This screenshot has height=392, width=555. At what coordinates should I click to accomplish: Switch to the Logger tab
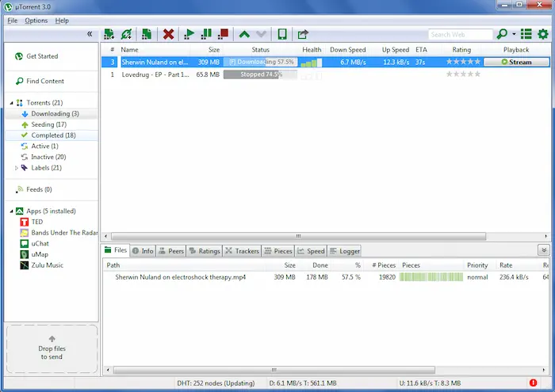[344, 251]
